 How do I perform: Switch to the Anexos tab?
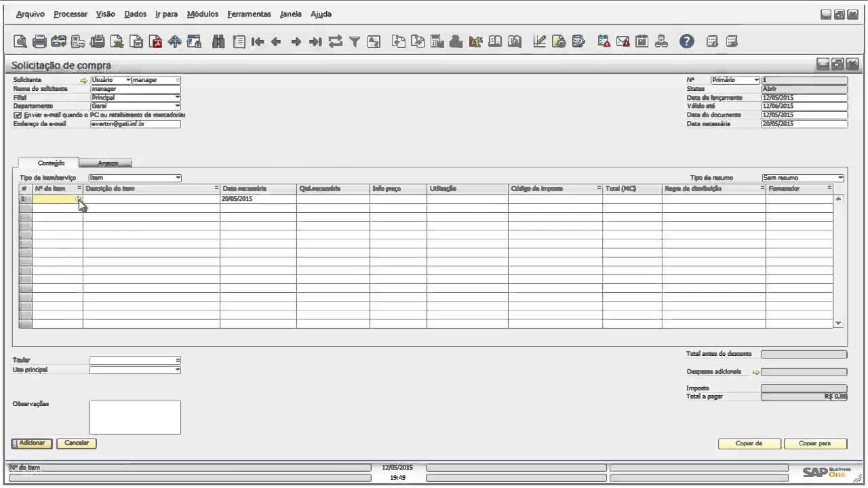pyautogui.click(x=105, y=163)
